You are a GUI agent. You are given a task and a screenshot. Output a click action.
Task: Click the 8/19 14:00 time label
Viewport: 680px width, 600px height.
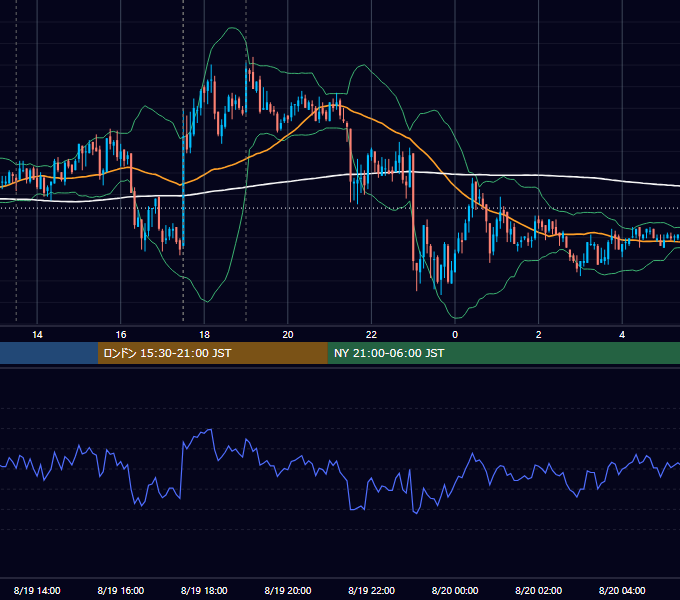tap(37, 590)
